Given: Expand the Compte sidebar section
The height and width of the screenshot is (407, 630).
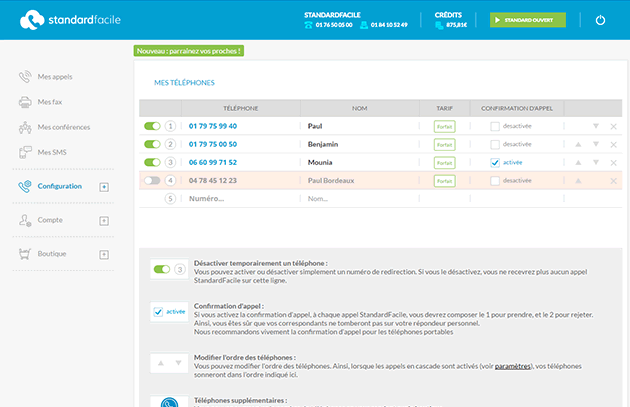Looking at the screenshot, I should pyautogui.click(x=104, y=220).
